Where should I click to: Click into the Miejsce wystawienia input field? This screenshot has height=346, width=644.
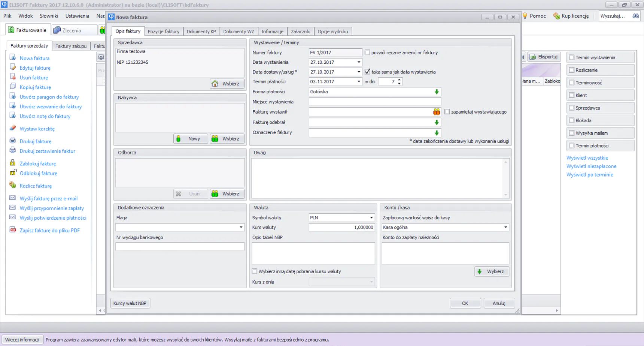pyautogui.click(x=375, y=102)
